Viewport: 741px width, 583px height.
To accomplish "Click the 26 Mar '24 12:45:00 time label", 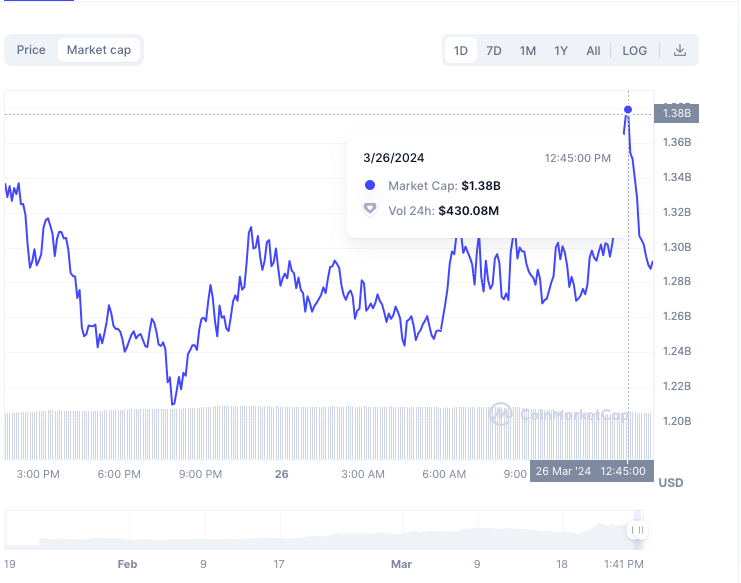I will [592, 471].
